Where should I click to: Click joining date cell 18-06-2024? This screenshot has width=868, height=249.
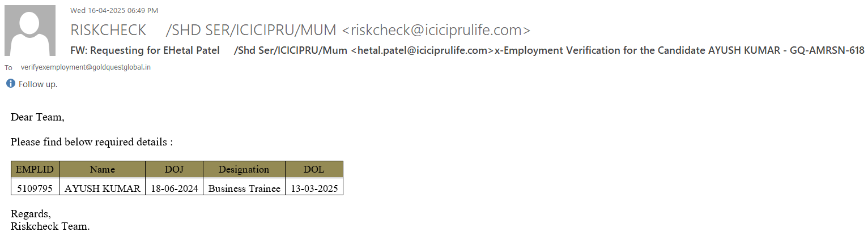pyautogui.click(x=174, y=188)
